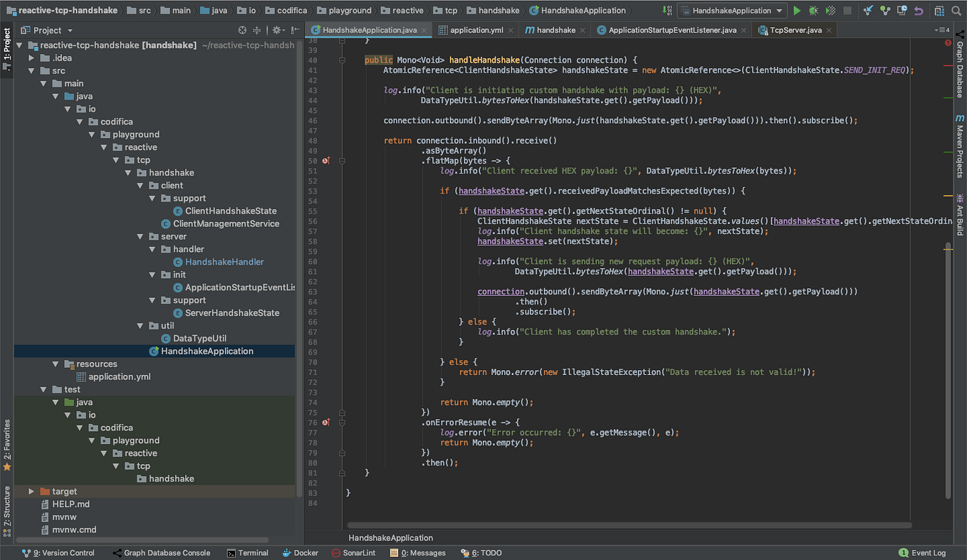Toggle the Terminal tool window
The image size is (967, 560).
[x=247, y=553]
